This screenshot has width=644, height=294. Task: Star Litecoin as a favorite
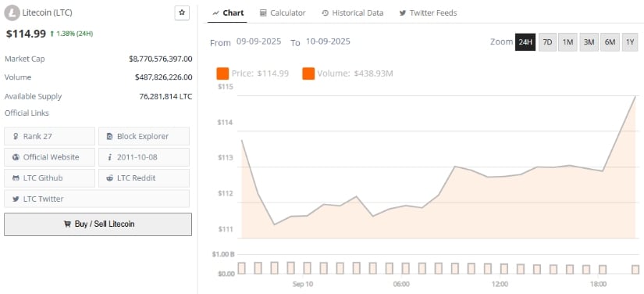pos(182,13)
